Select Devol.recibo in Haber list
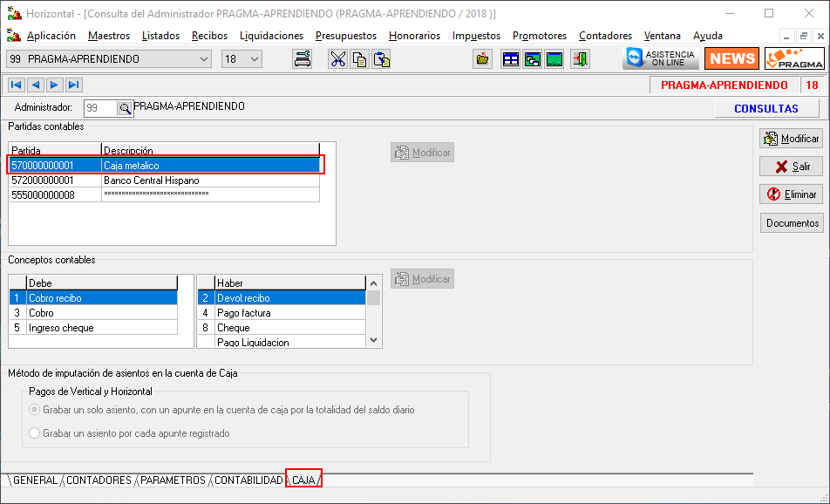This screenshot has height=504, width=830. click(x=282, y=298)
